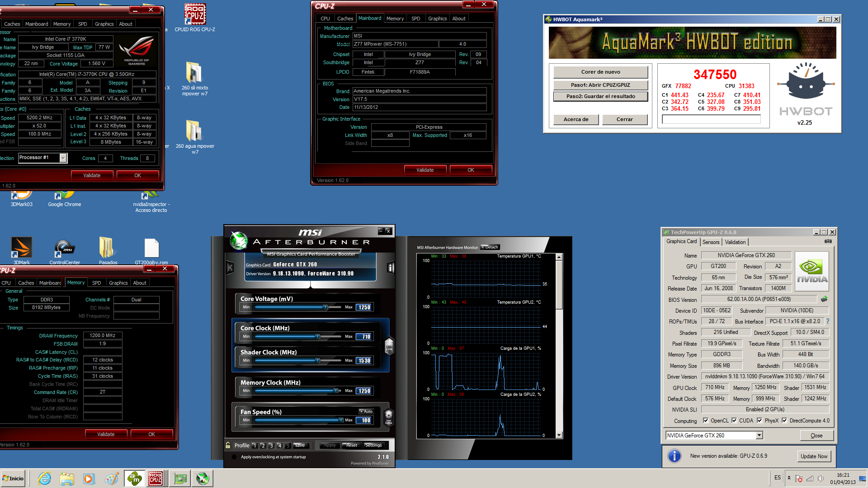Open the CPUID ROG CPU-Z desktop icon
Screen dimensions: 868x488
pyautogui.click(x=195, y=17)
